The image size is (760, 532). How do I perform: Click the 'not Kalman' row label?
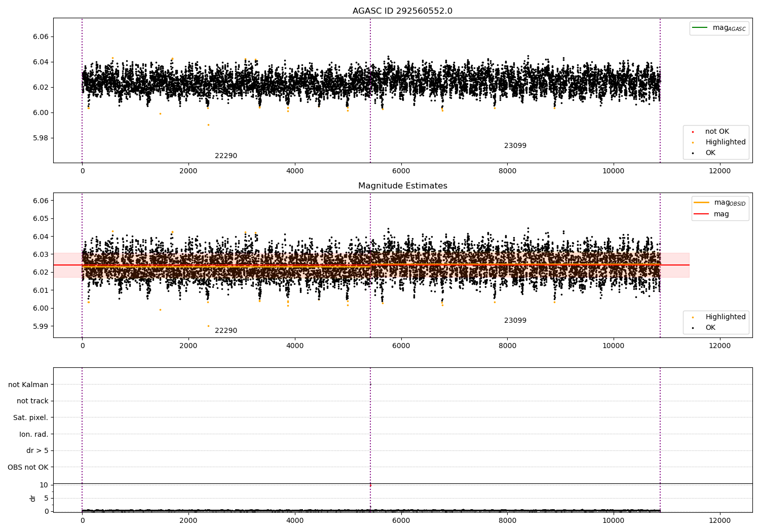pyautogui.click(x=28, y=385)
